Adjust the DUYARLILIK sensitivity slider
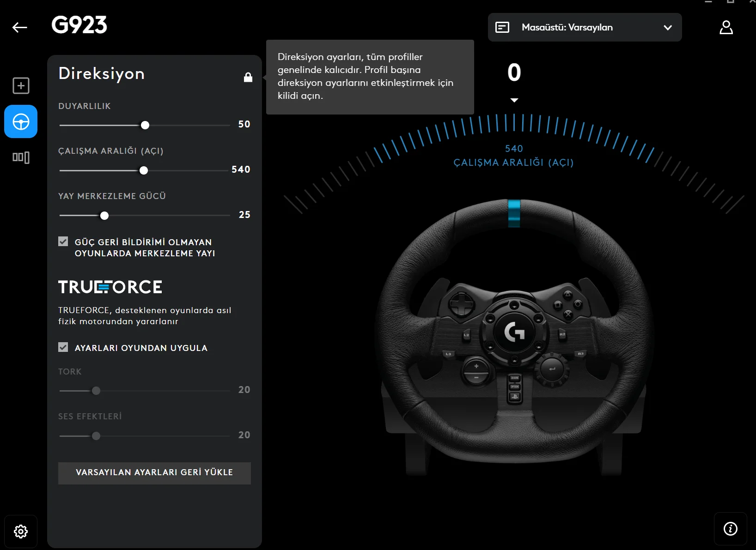The width and height of the screenshot is (756, 550). coord(145,125)
